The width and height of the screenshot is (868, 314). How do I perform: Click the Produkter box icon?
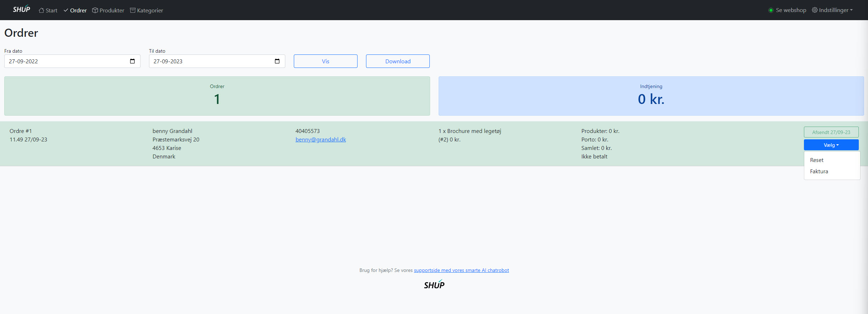pos(95,10)
